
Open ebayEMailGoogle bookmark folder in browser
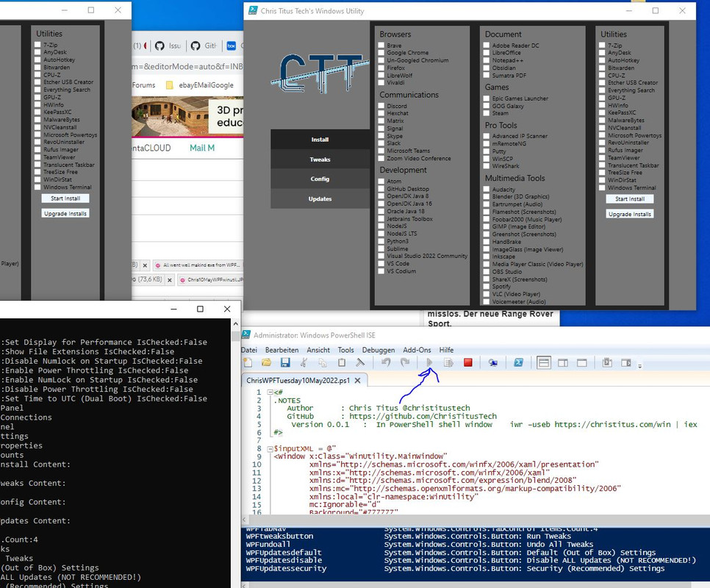point(201,85)
